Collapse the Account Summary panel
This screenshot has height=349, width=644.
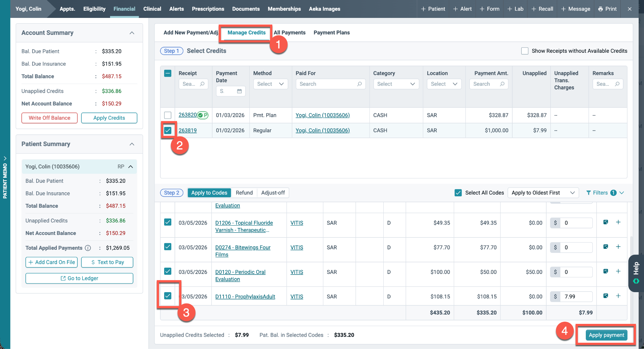(x=132, y=33)
